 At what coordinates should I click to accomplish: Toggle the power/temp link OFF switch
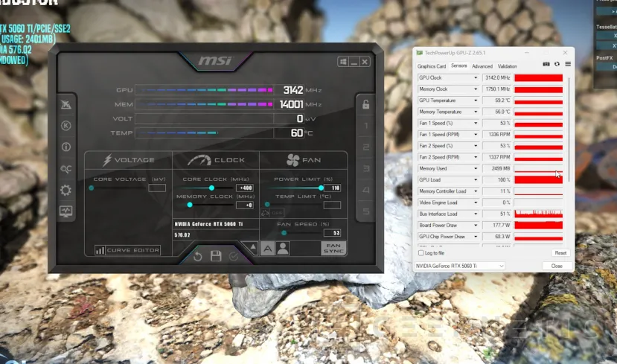(272, 213)
